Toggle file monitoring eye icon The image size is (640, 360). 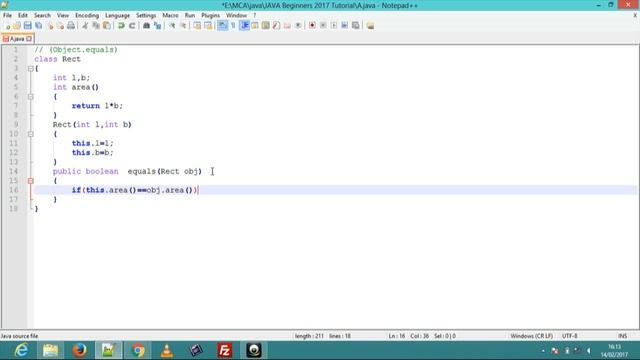[x=298, y=26]
